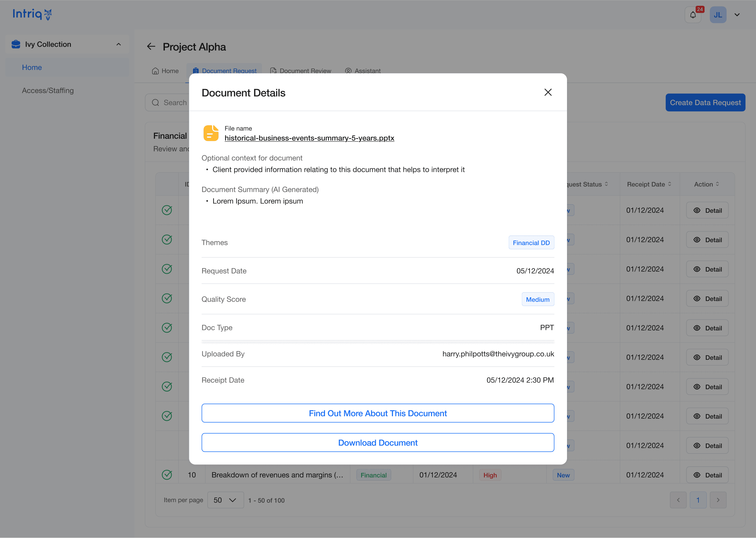Collapse the Ivy Collection section

(x=119, y=44)
